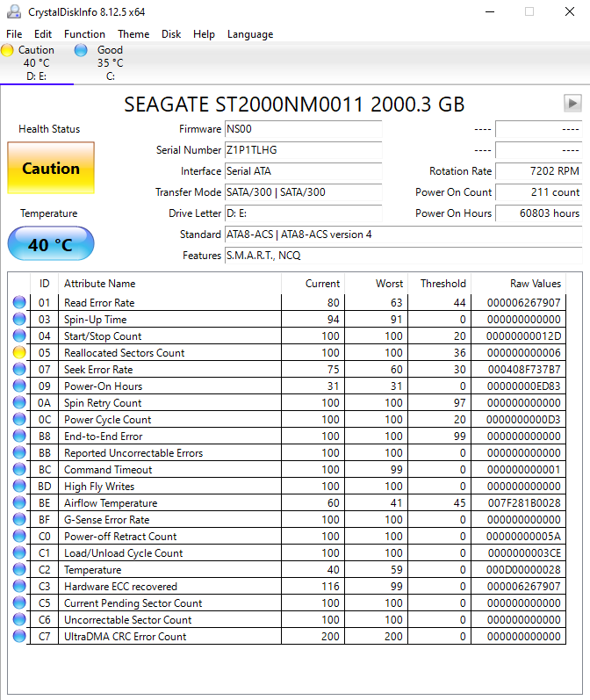590x700 pixels.
Task: Click status icon for Uncorrectable Sector Count
Action: (x=19, y=619)
